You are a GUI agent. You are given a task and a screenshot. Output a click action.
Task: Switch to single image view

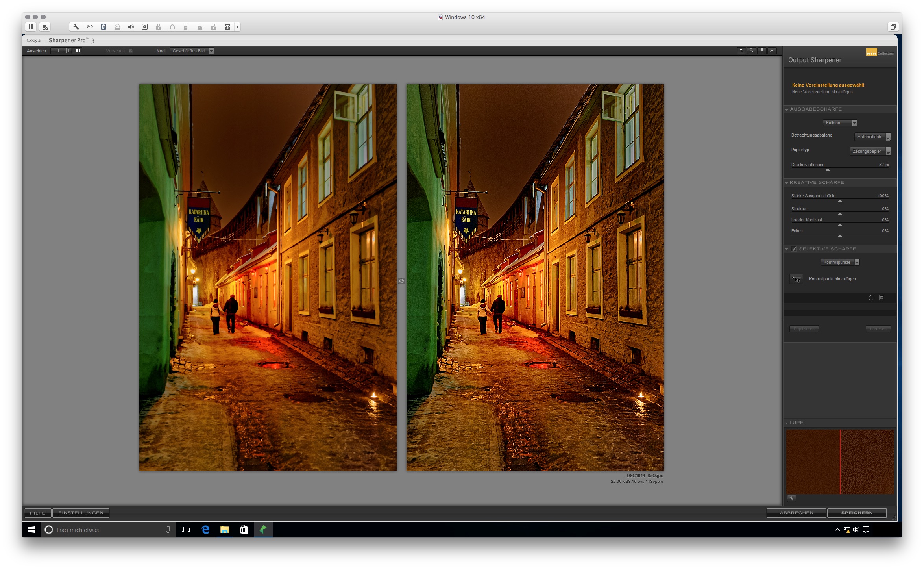(x=56, y=51)
